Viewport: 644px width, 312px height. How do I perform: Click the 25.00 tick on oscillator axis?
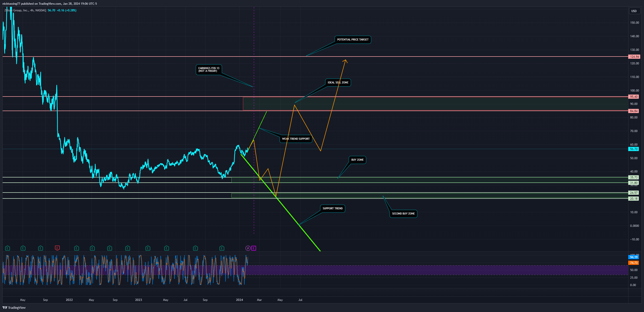pos(634,277)
